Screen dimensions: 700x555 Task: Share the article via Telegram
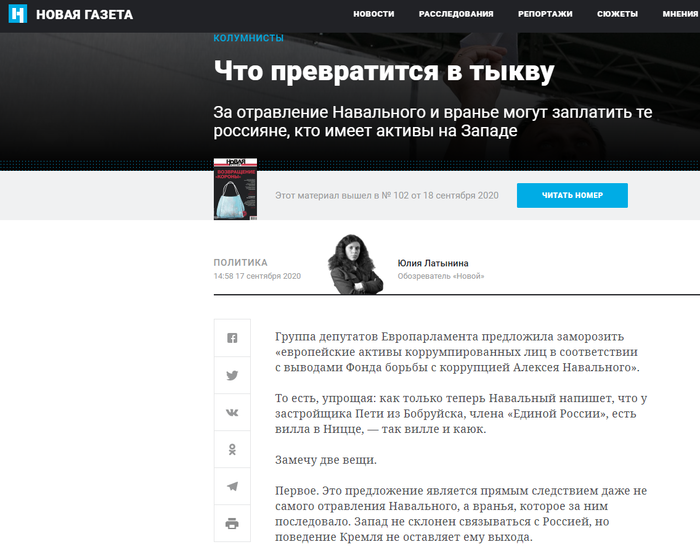[232, 486]
